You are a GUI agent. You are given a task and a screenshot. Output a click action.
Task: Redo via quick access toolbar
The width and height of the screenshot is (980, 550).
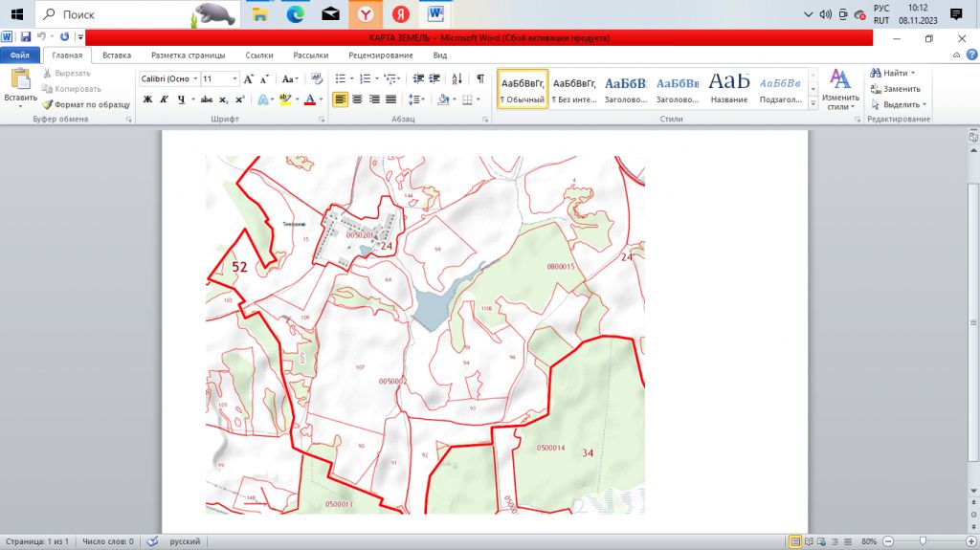point(64,37)
